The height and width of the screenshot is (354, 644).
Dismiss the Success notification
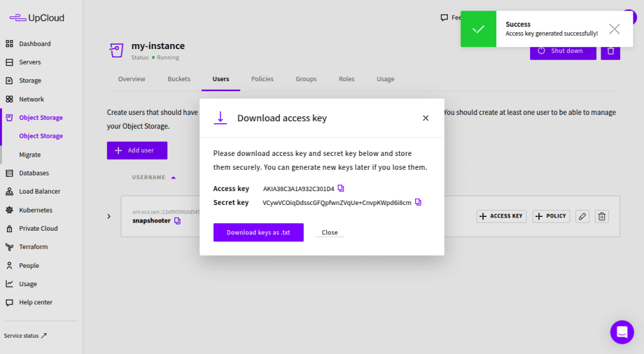point(614,29)
